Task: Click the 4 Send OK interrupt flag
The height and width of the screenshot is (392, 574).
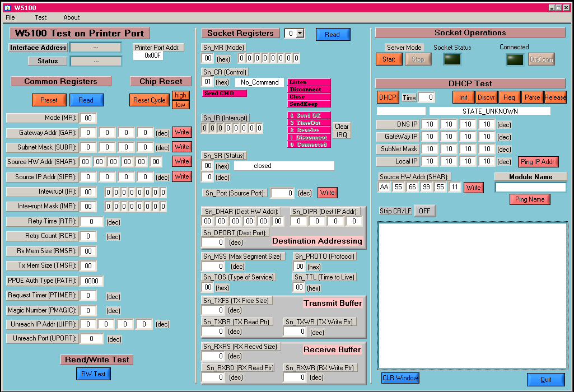Action: [309, 115]
